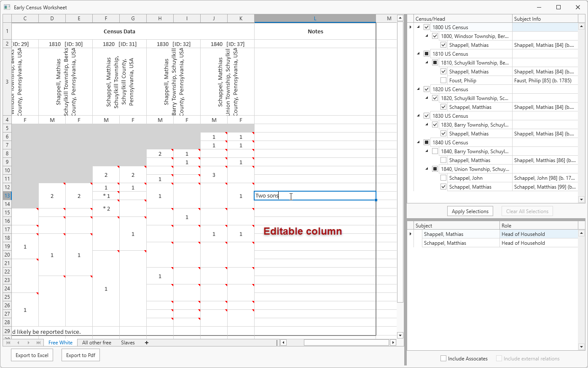Uncheck the 1800 US Census checkbox
The width and height of the screenshot is (588, 368).
427,27
